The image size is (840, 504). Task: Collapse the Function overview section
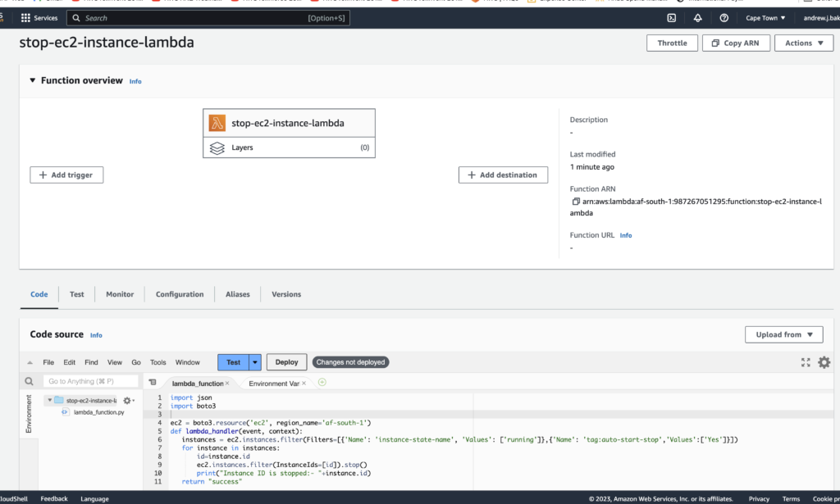pos(32,80)
